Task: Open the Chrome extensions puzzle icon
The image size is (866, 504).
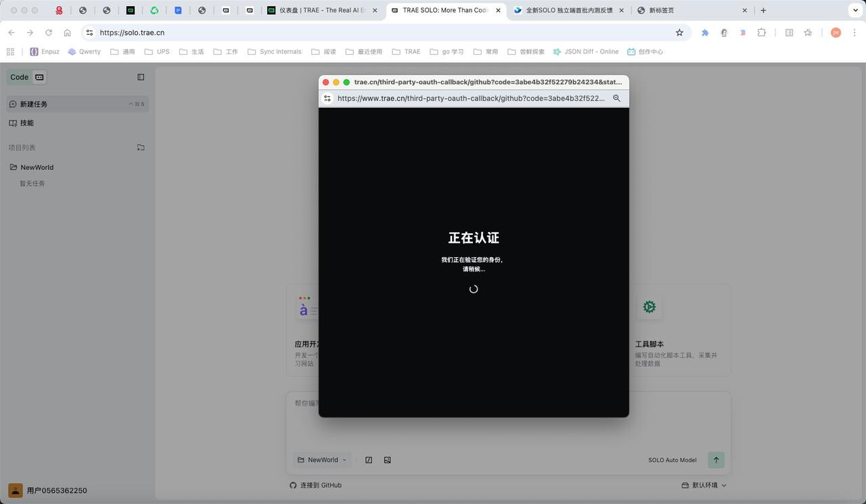Action: pos(762,32)
